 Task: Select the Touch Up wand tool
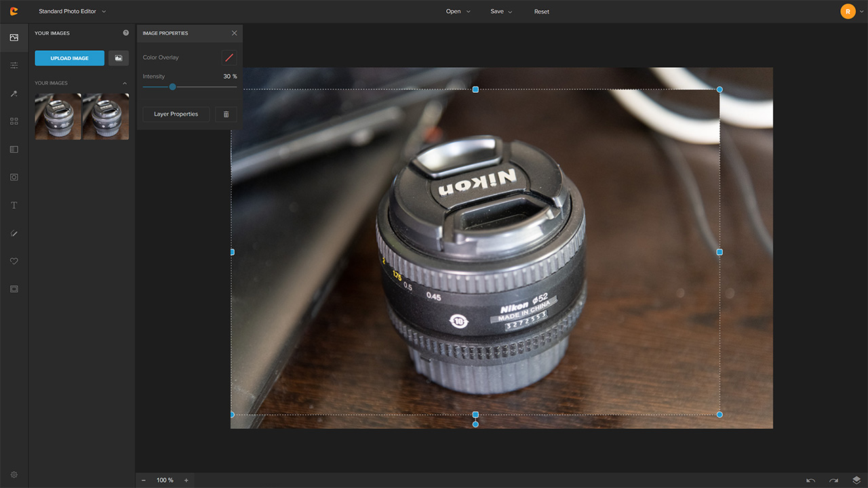14,94
